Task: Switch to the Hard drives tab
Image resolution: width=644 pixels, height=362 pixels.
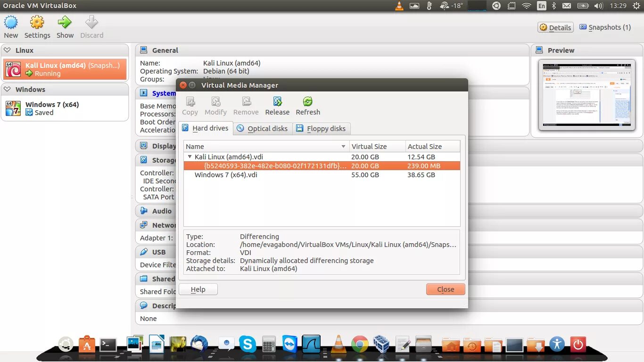Action: pyautogui.click(x=206, y=128)
